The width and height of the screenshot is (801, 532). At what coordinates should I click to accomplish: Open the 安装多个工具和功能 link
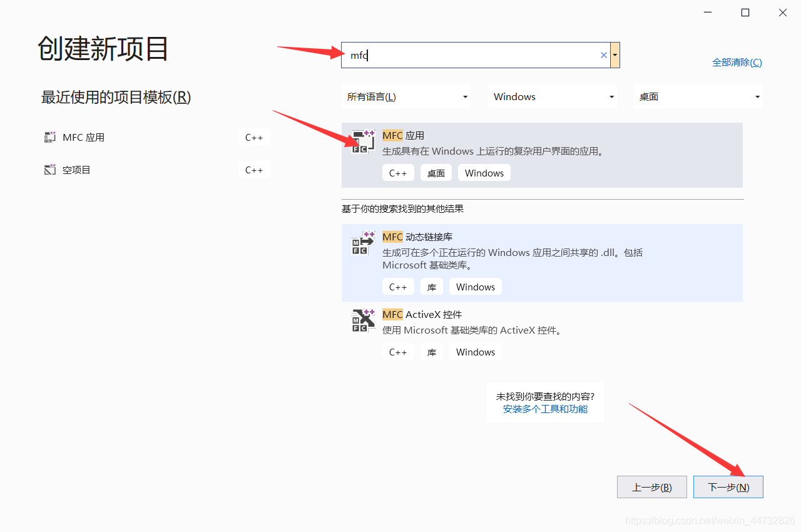click(545, 409)
